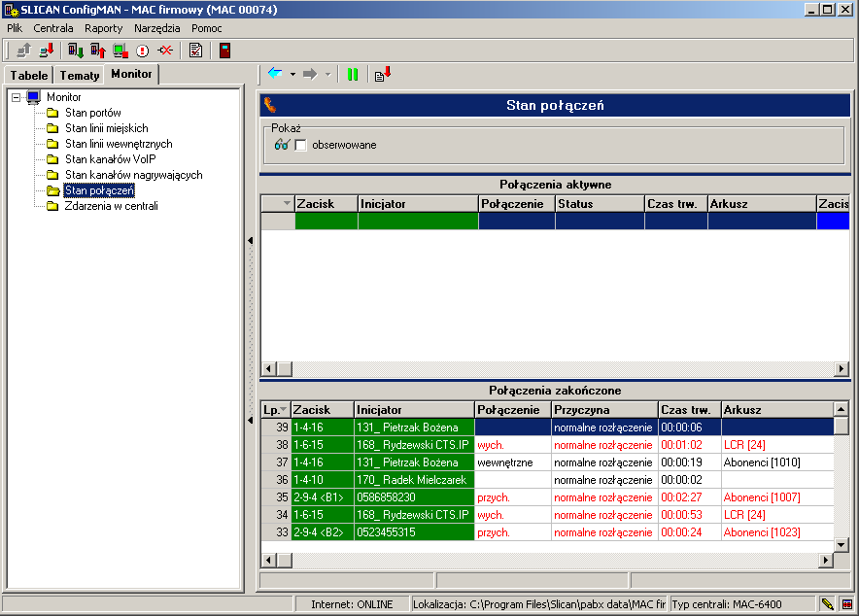
Task: Select Stan linii miejskich tree item
Action: 107,128
